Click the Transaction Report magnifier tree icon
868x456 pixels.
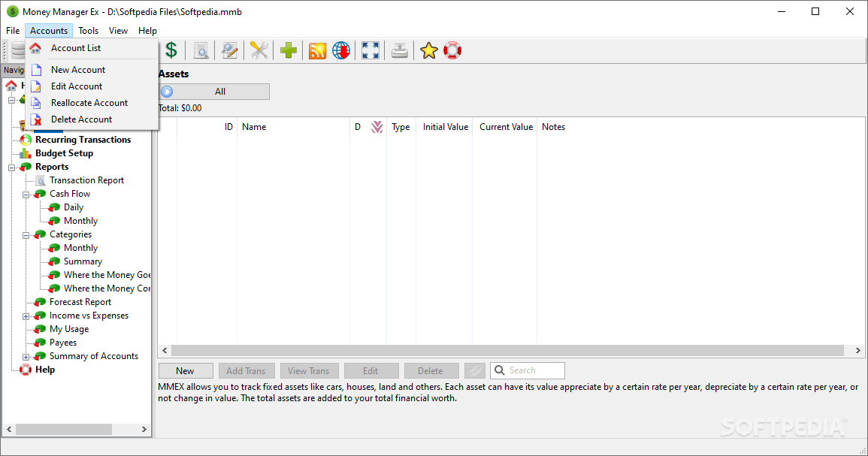coord(41,180)
